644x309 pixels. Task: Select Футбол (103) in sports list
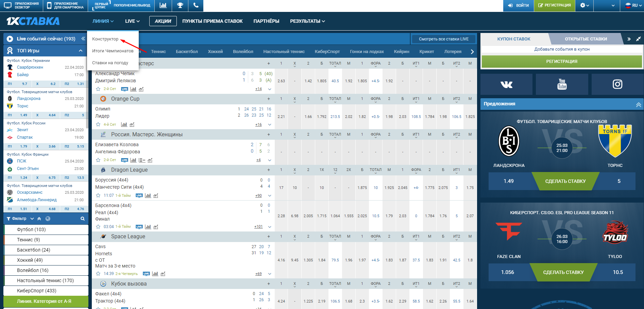point(31,229)
